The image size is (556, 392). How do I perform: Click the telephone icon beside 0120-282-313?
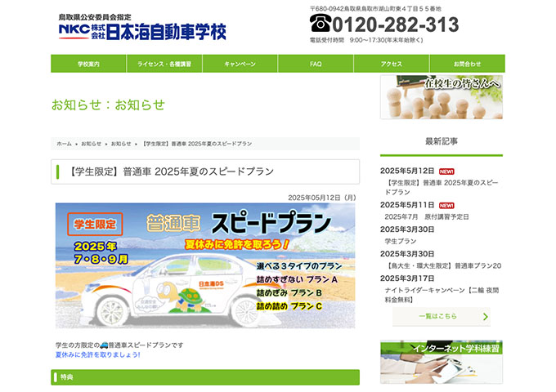tap(320, 24)
